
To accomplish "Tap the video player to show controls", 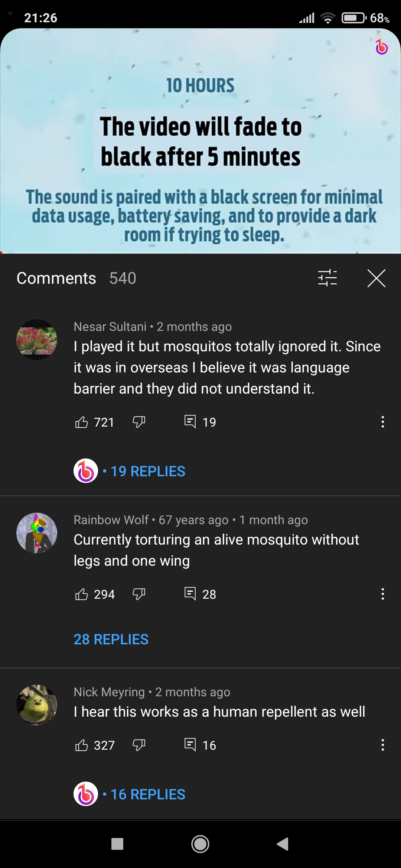I will click(x=200, y=141).
